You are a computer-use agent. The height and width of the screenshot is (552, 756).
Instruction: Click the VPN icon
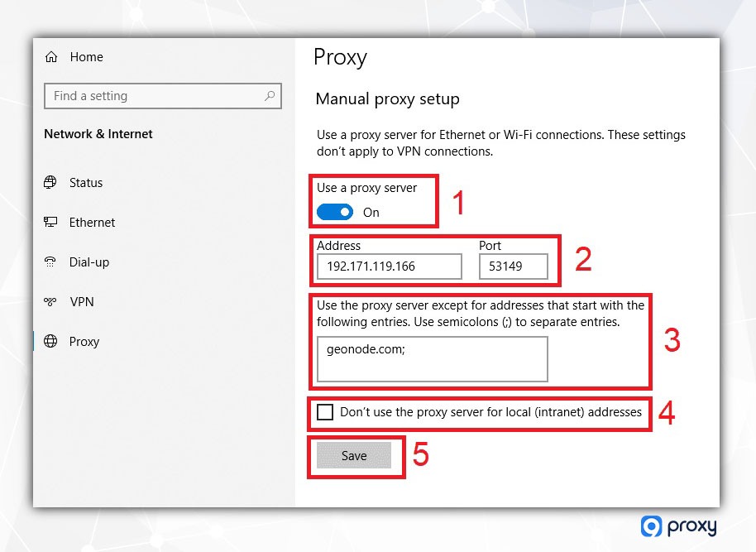pyautogui.click(x=51, y=302)
